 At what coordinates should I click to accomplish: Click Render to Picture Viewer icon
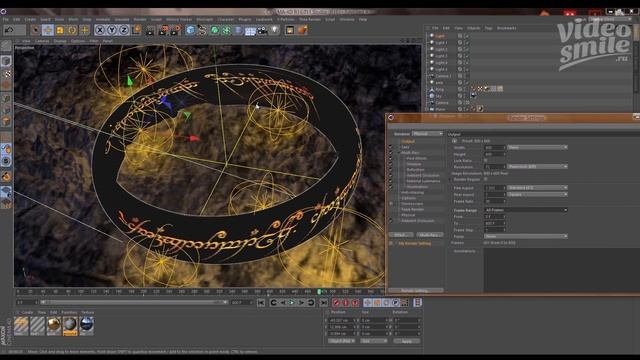(x=163, y=30)
